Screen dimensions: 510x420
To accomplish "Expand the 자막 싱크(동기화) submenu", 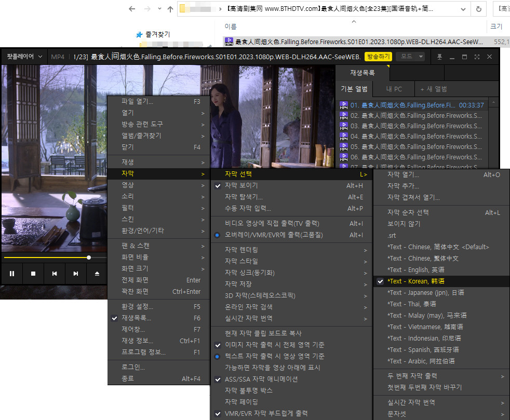I will pos(291,273).
